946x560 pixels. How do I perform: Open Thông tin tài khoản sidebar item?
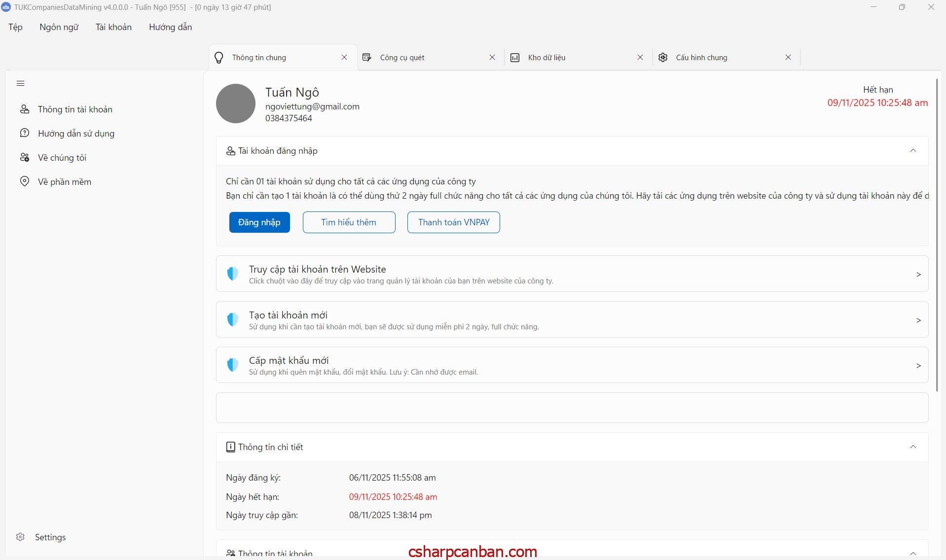pos(75,109)
